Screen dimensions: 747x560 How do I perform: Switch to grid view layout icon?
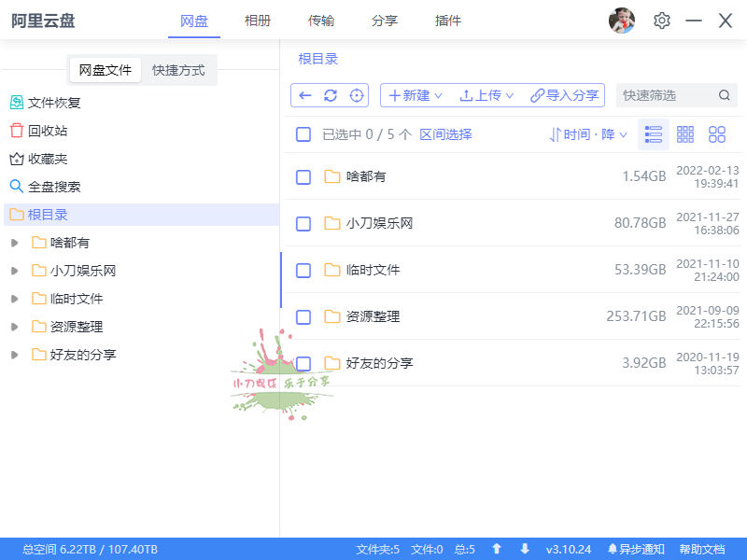685,134
